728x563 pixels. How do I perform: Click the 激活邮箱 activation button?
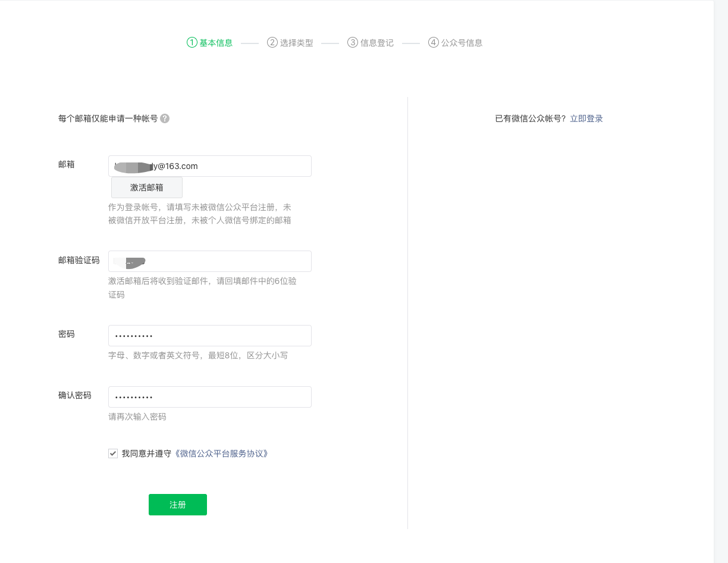[x=146, y=187]
